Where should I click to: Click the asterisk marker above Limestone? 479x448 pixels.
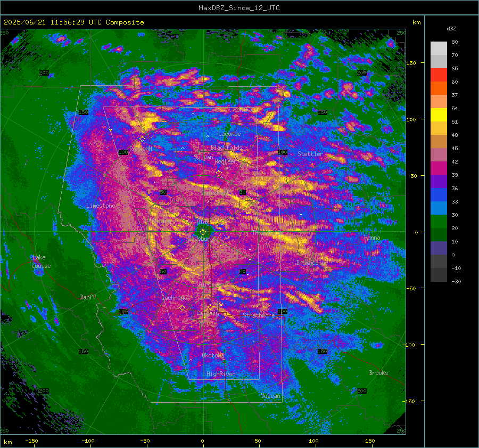[x=101, y=201]
